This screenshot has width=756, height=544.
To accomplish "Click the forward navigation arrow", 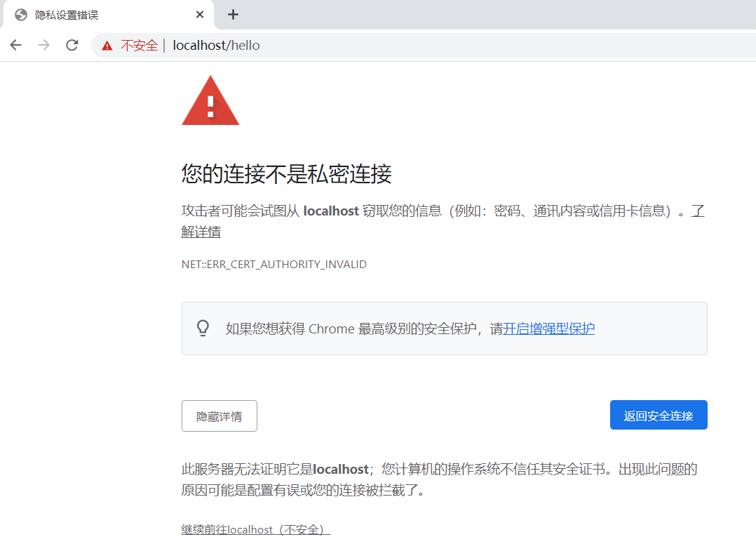I will click(43, 45).
